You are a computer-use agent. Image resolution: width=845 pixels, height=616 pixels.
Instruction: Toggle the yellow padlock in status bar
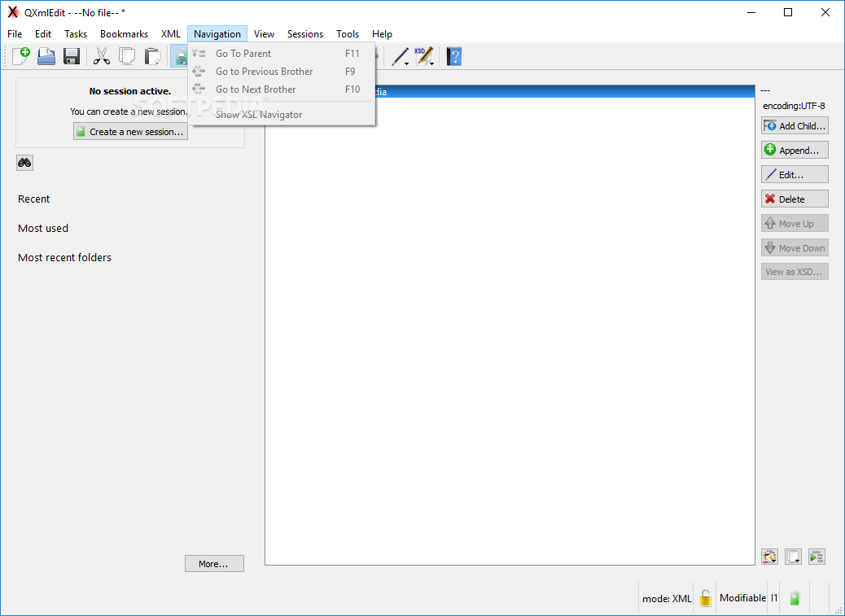(x=706, y=598)
